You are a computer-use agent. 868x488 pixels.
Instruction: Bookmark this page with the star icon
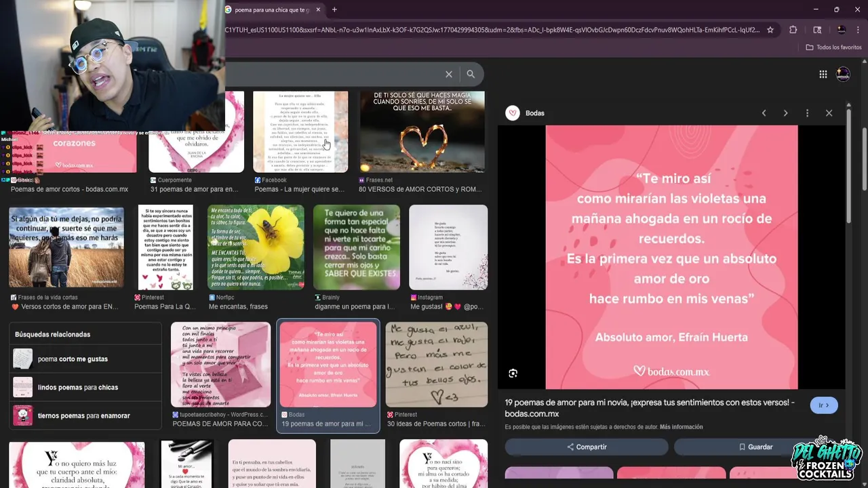(770, 30)
